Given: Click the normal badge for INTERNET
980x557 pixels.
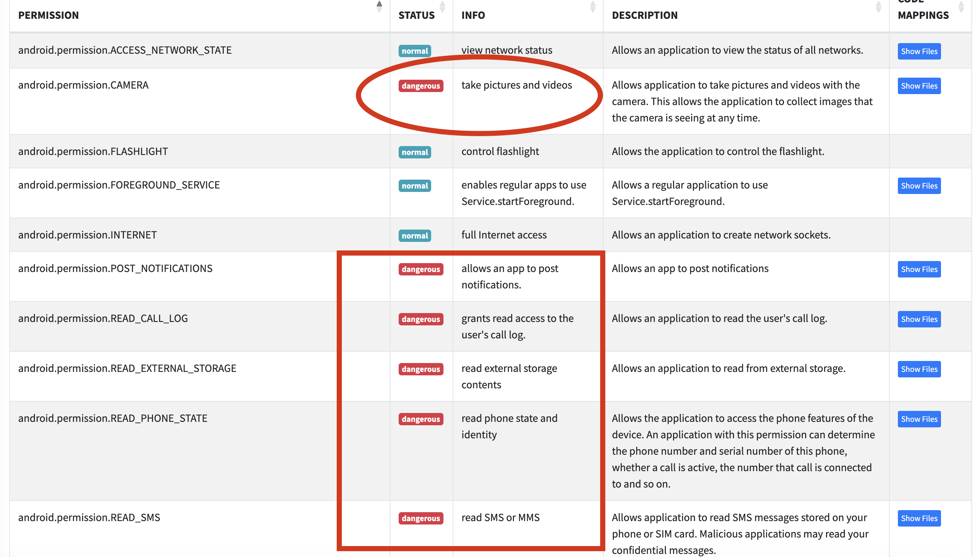Looking at the screenshot, I should 414,236.
